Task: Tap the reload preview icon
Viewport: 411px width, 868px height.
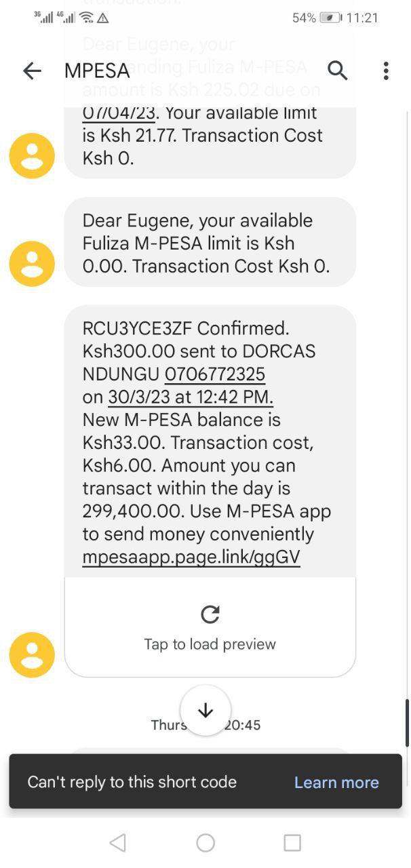Action: [x=210, y=614]
